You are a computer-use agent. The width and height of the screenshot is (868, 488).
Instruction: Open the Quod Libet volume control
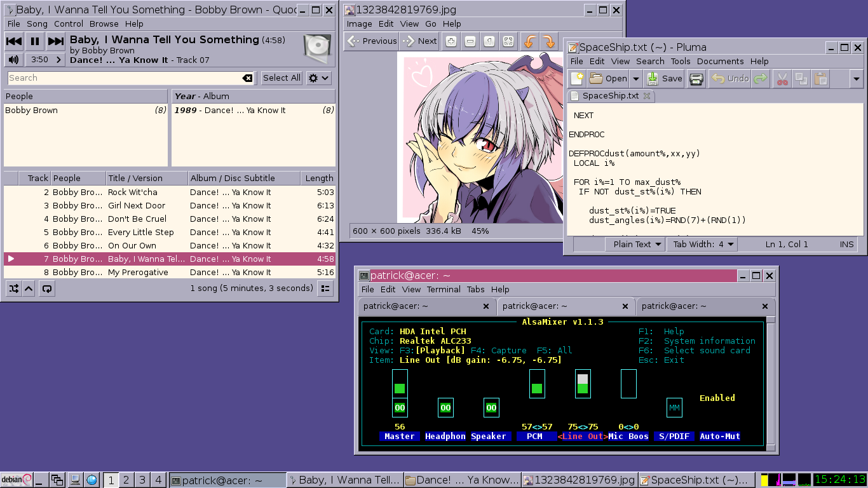[13, 60]
